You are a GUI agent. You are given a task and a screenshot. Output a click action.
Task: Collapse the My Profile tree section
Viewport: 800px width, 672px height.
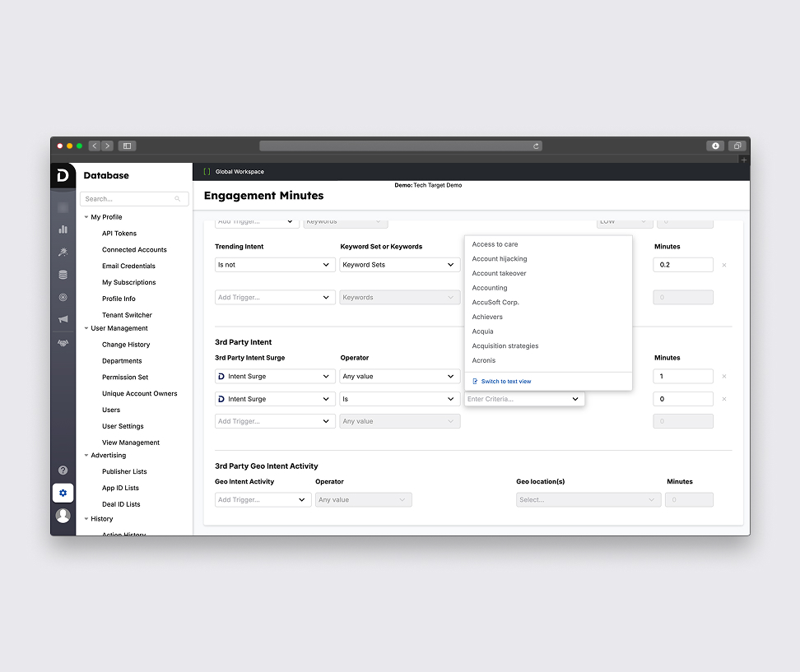tap(86, 217)
